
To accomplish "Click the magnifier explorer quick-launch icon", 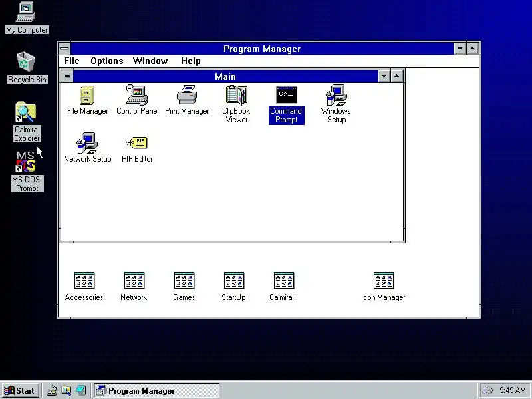I will click(x=66, y=390).
